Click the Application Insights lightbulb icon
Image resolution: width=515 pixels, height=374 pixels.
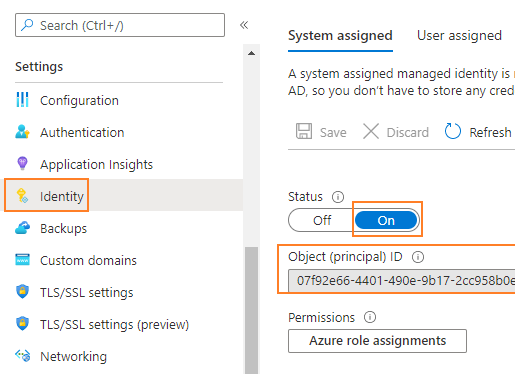tap(22, 163)
